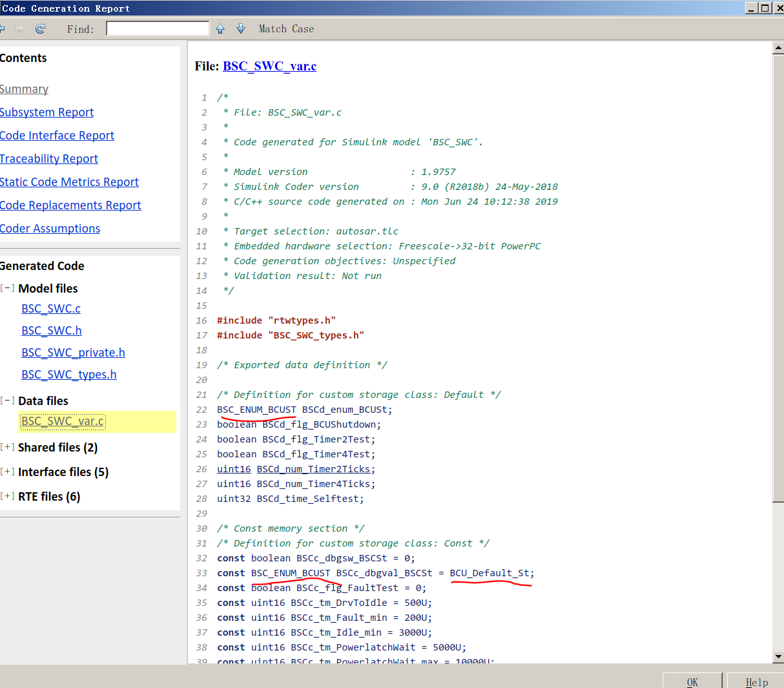784x688 pixels.
Task: Click the #include "BSC_SWC_types.h" line
Action: [291, 335]
